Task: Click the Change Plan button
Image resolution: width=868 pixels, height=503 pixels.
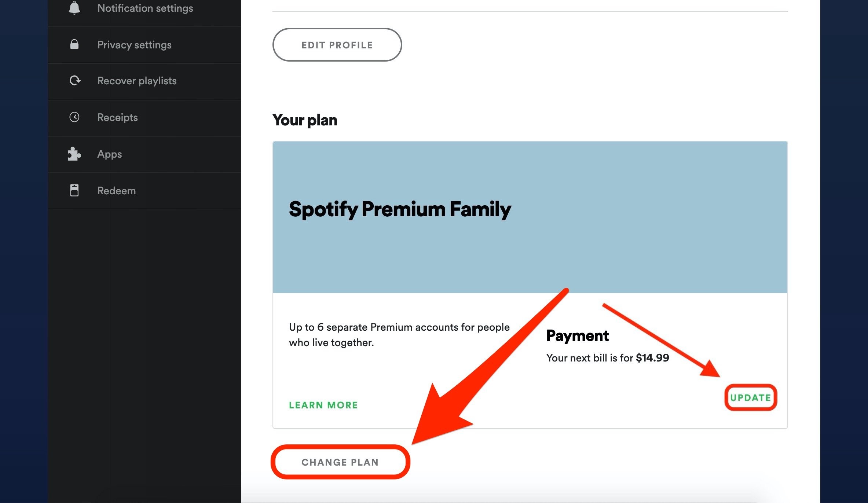Action: point(340,462)
